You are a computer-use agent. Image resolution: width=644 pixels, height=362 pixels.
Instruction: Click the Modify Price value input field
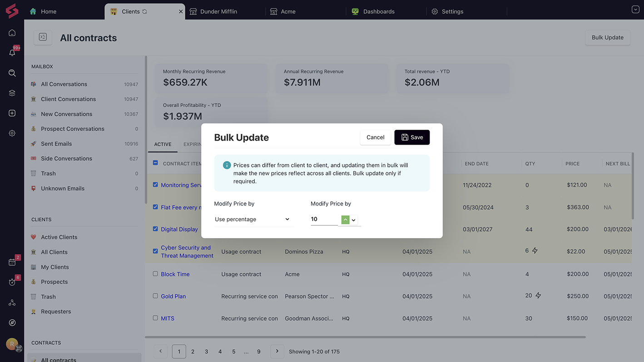324,219
